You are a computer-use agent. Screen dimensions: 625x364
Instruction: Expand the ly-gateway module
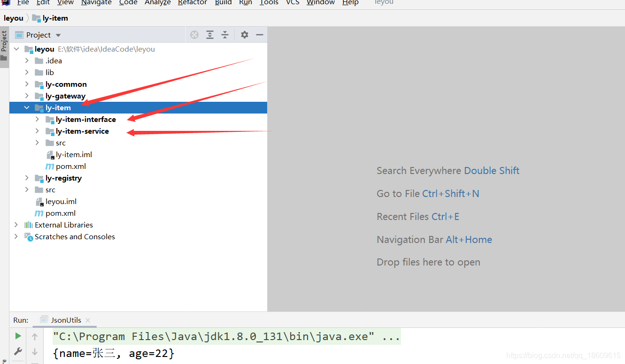point(27,96)
